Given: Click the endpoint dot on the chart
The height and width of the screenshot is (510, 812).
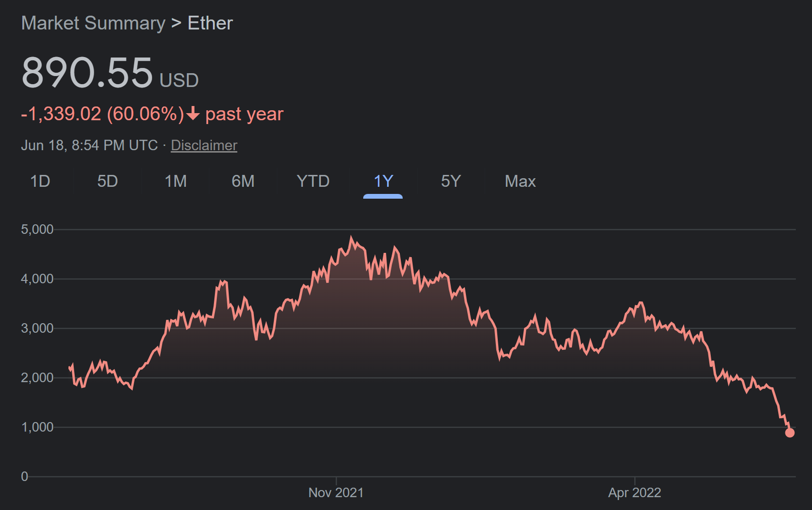Looking at the screenshot, I should [790, 433].
